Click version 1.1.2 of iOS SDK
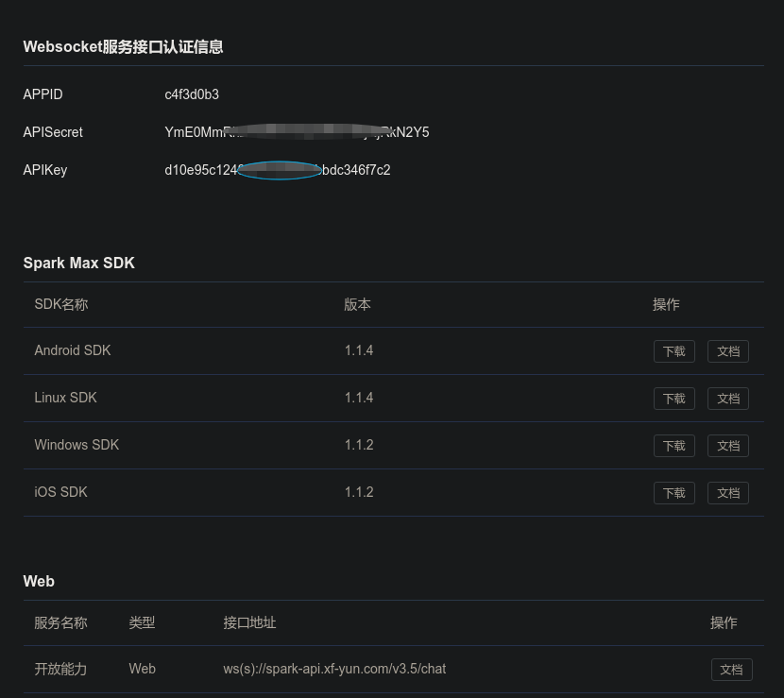This screenshot has width=784, height=698. point(359,492)
